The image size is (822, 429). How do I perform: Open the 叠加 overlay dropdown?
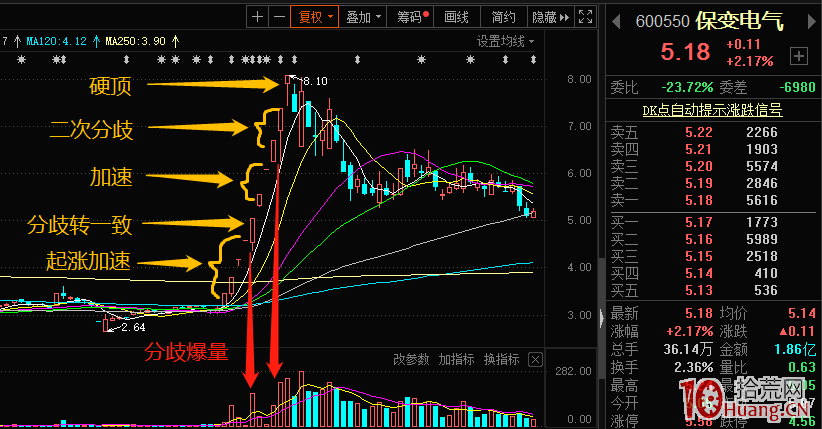363,17
